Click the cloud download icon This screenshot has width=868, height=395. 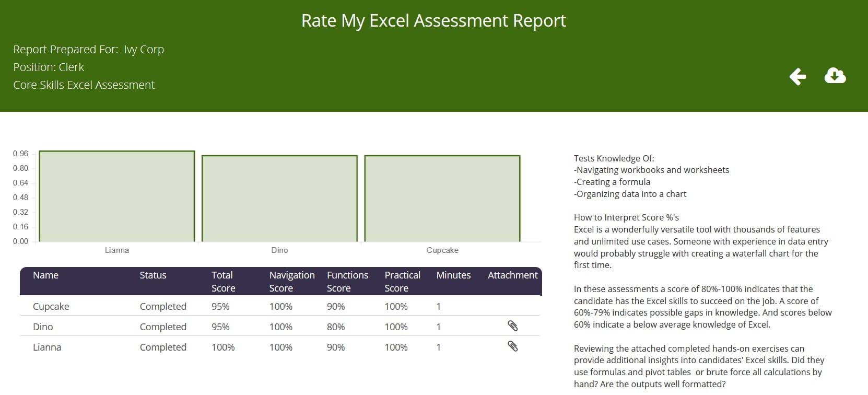(835, 76)
